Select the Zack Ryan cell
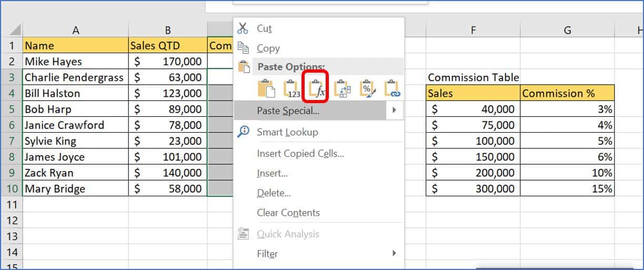The width and height of the screenshot is (644, 270). pyautogui.click(x=76, y=173)
